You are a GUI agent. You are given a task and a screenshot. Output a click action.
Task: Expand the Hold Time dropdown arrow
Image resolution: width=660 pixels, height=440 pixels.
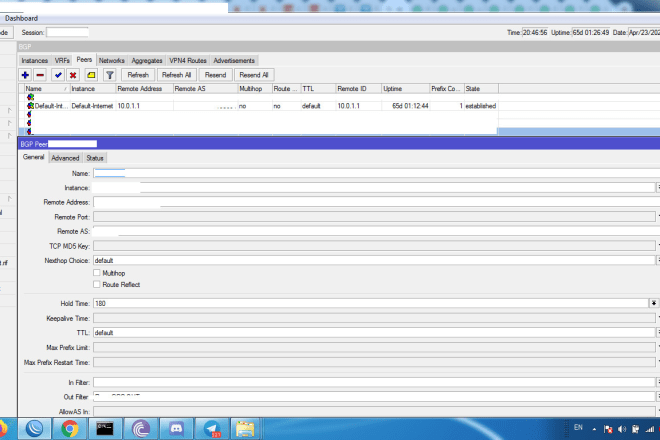(653, 303)
